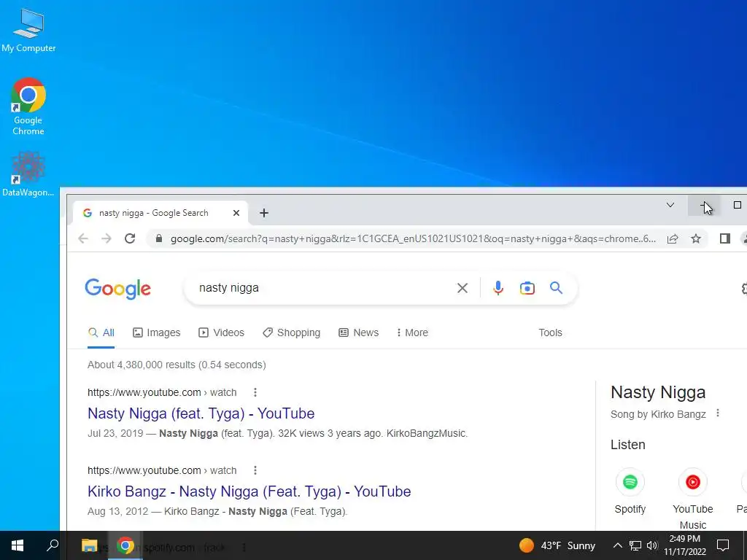Open Google Chrome desktop shortcut
Screen dimensions: 747x560
tap(28, 106)
